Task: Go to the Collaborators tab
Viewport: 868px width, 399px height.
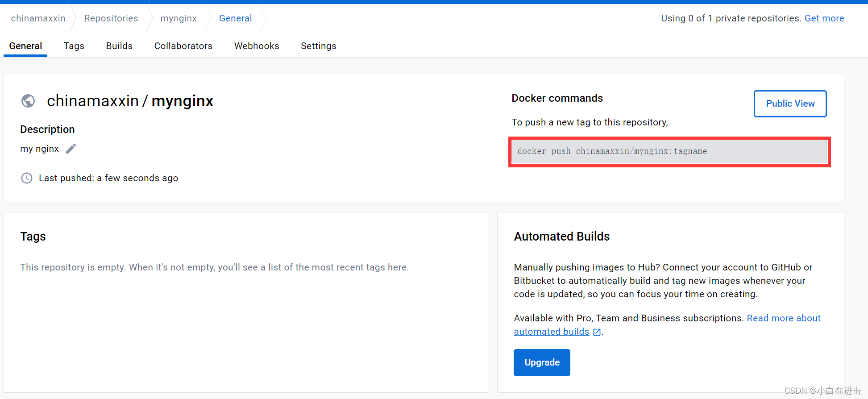Action: (183, 46)
